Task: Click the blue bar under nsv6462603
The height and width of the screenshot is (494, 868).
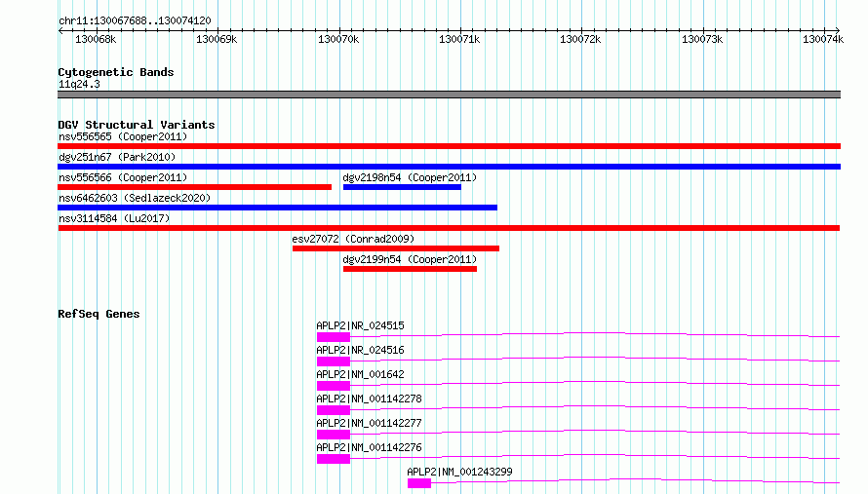Action: pyautogui.click(x=277, y=208)
